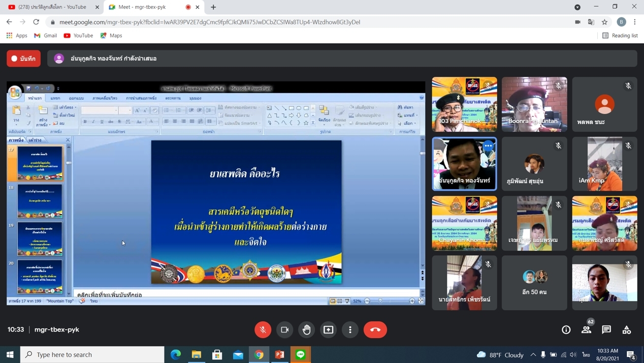The width and height of the screenshot is (644, 363).
Task: Open a new browser tab
Action: click(x=213, y=7)
